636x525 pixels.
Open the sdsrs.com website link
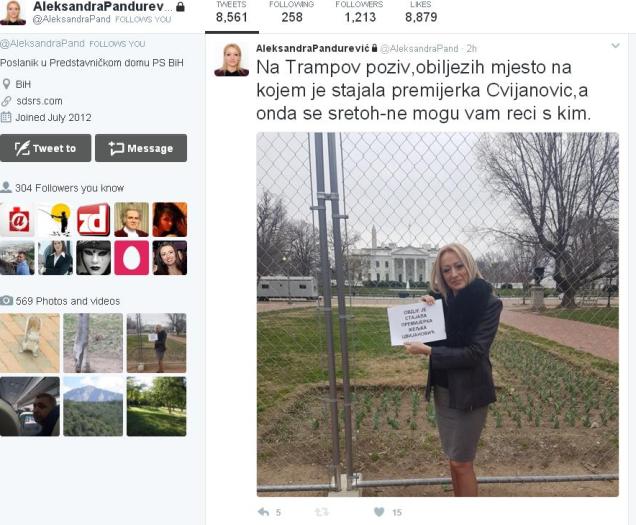(39, 101)
